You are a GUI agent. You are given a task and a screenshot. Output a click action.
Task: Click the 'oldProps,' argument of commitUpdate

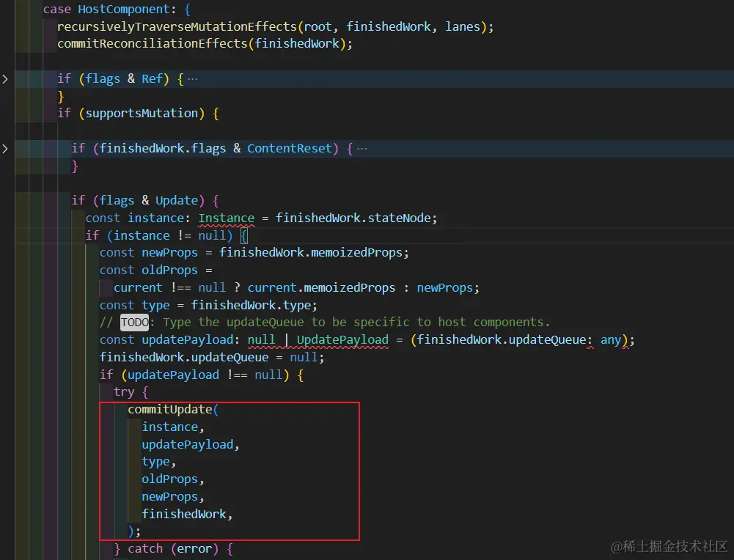tap(173, 479)
